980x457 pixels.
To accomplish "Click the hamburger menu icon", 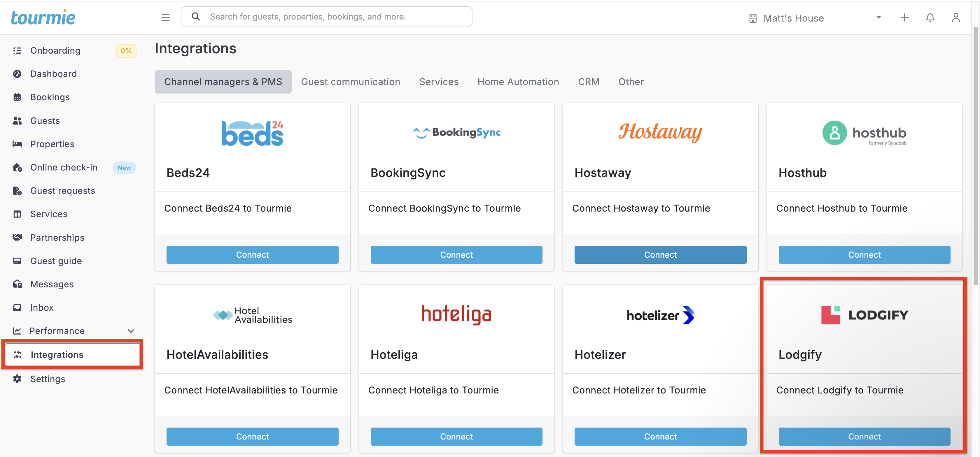I will click(165, 17).
